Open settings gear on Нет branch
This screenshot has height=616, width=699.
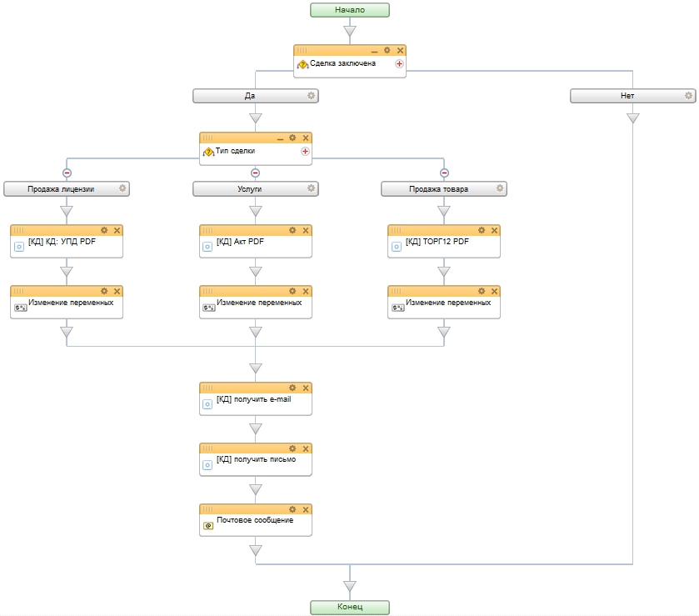[x=688, y=96]
